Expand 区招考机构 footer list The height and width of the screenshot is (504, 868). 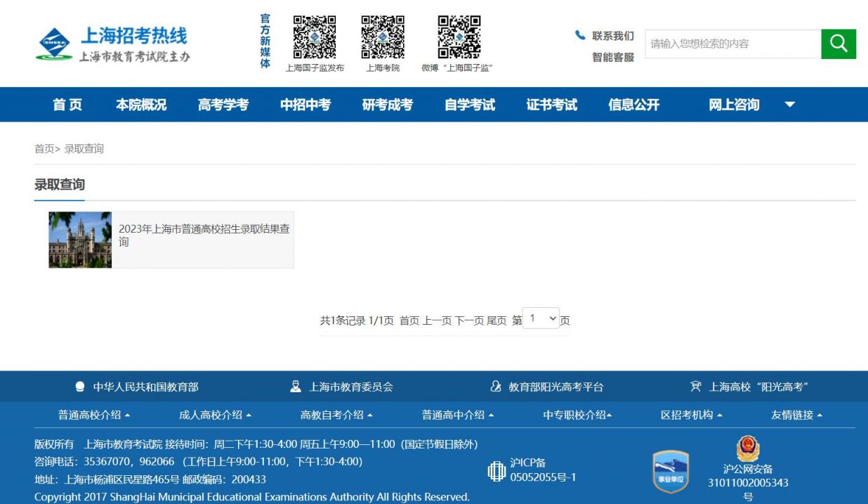pyautogui.click(x=692, y=415)
